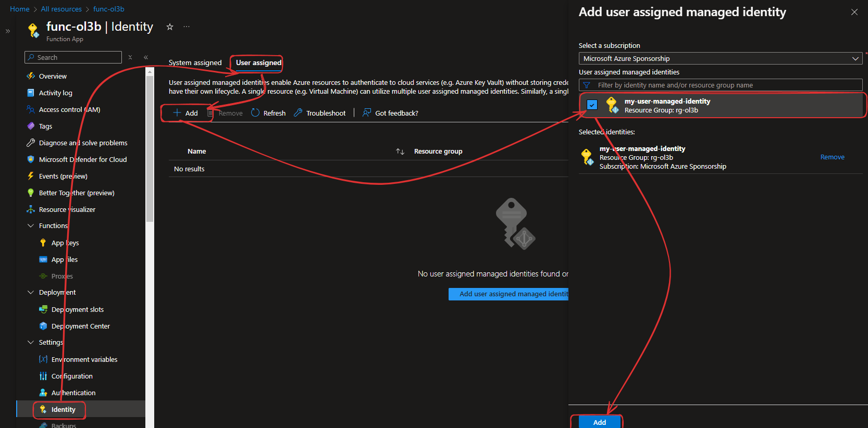868x428 pixels.
Task: Click the disabled Remove toolbar button
Action: [x=225, y=113]
